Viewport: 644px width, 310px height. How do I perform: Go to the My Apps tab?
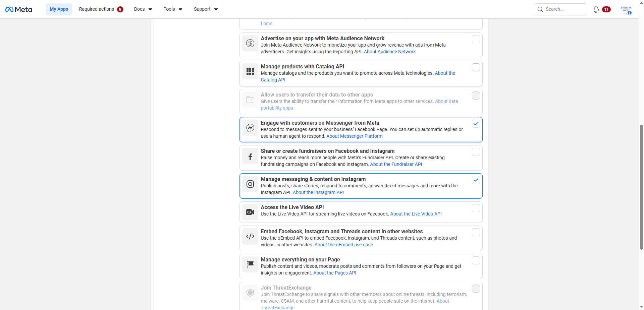coord(59,9)
